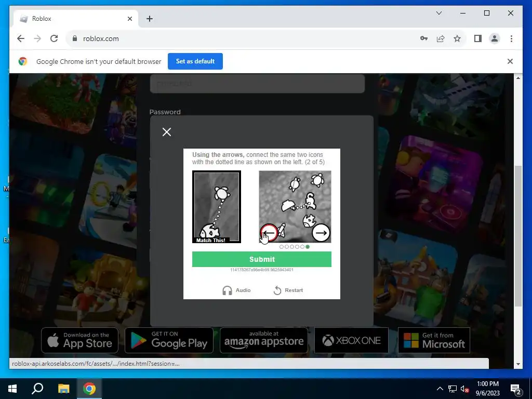Click the username input field above Password
532x399 pixels.
click(257, 84)
